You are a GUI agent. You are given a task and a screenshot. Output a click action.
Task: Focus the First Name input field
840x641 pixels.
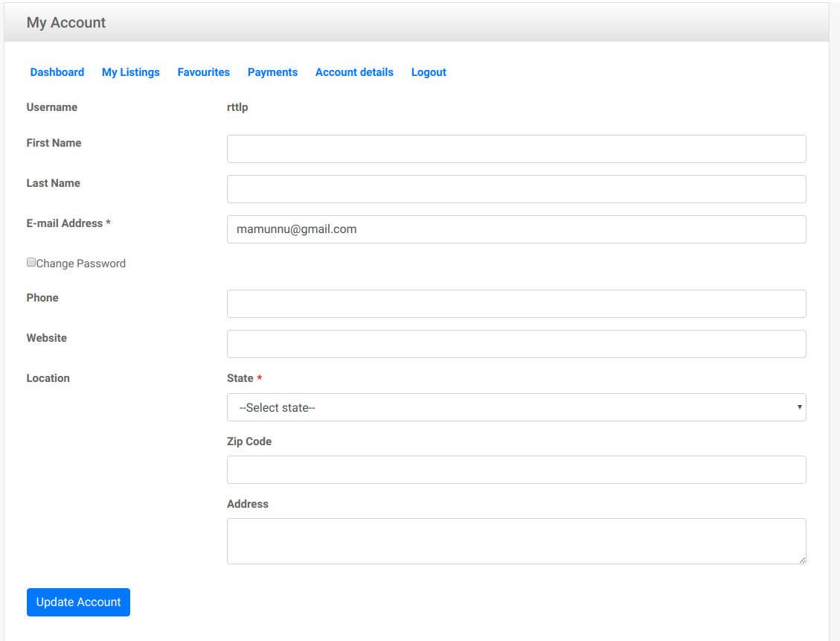pos(516,149)
